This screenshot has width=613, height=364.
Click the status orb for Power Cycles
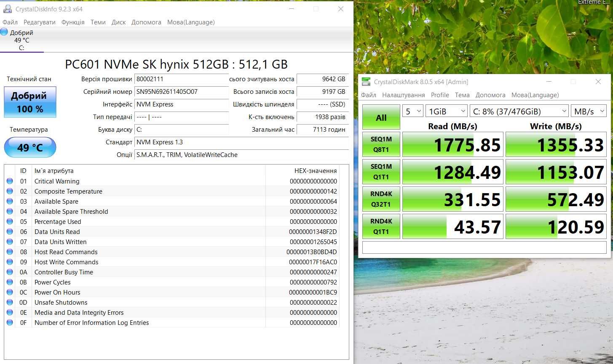10,282
